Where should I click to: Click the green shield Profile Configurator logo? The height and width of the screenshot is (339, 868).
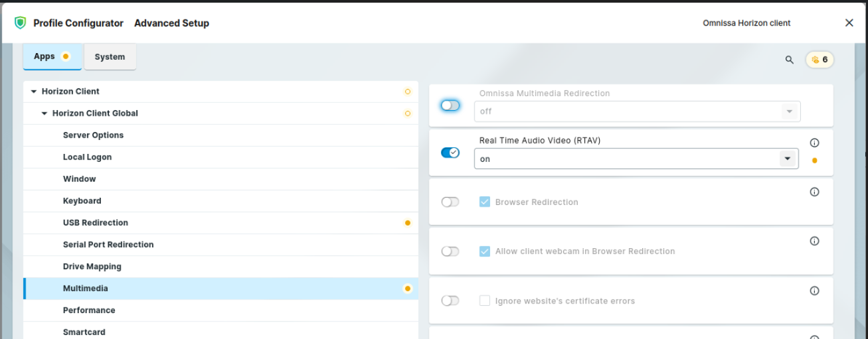[20, 23]
